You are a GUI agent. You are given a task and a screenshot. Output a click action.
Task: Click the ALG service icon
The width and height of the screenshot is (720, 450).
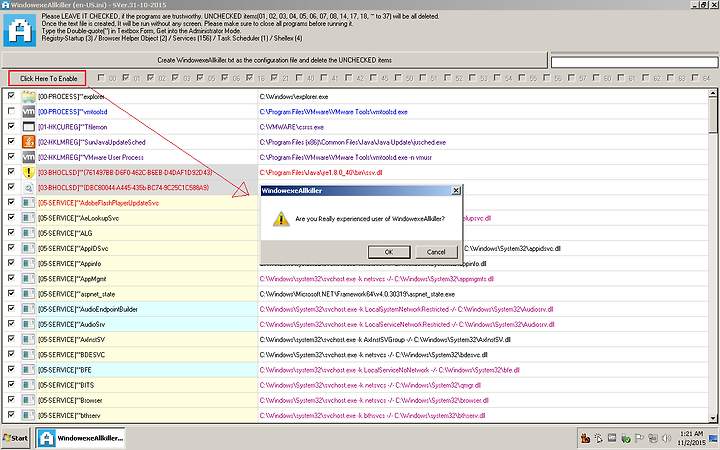[28, 233]
